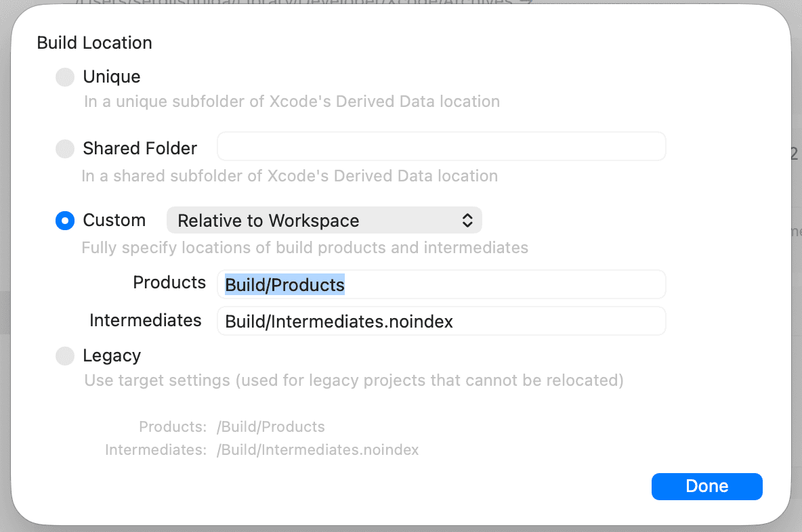Click the Products label beside its field
Screen dimensions: 802x532
(169, 283)
